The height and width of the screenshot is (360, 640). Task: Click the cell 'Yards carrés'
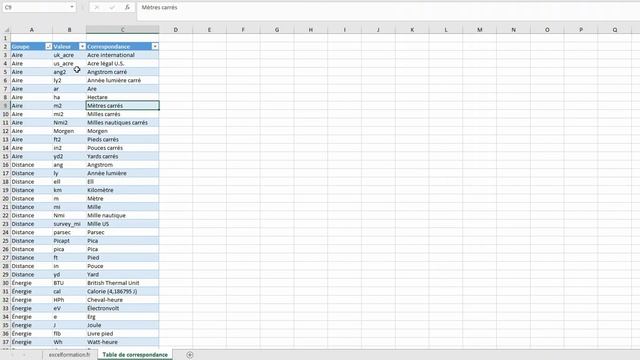click(122, 156)
